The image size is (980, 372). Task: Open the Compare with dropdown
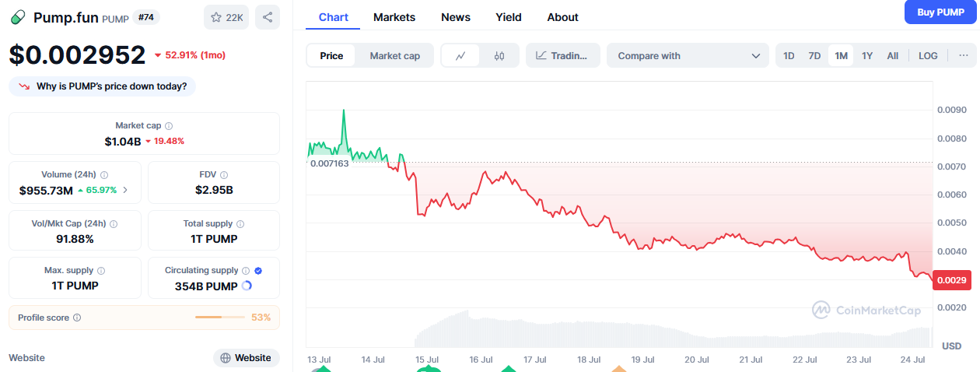tap(688, 55)
